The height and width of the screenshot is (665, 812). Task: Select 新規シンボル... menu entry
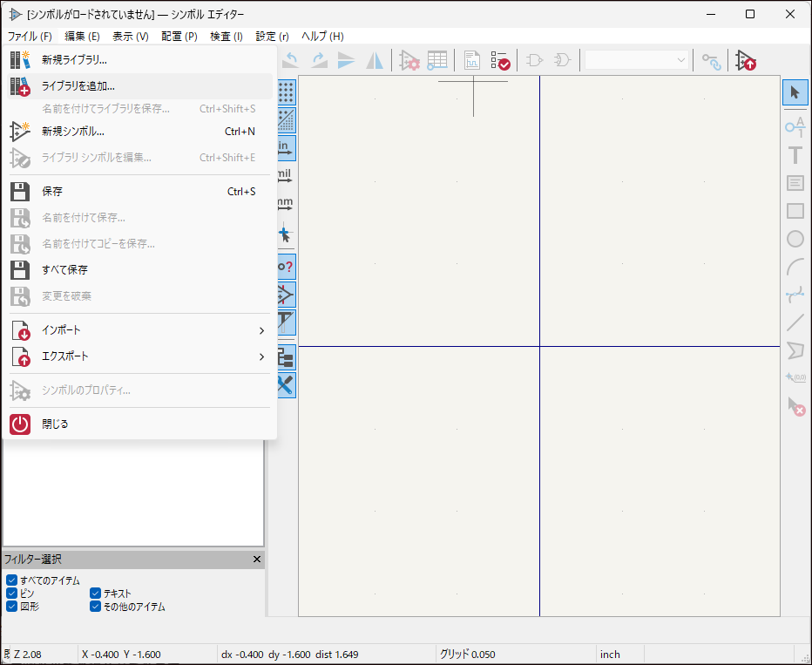(73, 132)
